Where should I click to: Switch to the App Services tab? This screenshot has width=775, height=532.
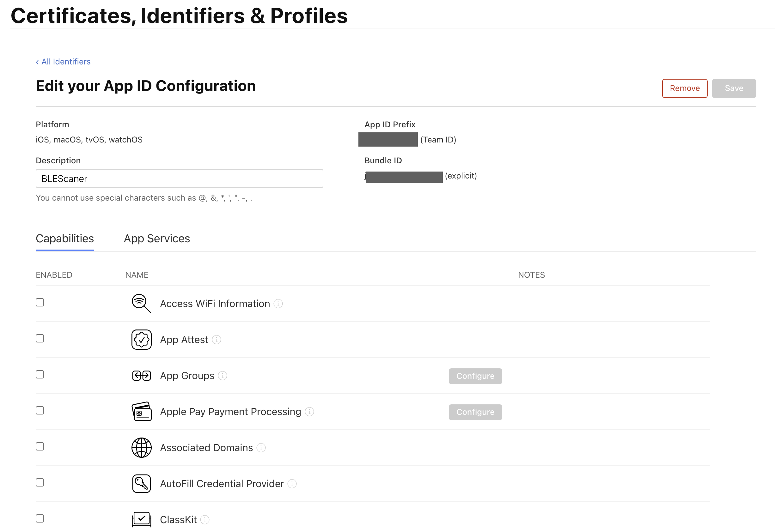tap(157, 239)
